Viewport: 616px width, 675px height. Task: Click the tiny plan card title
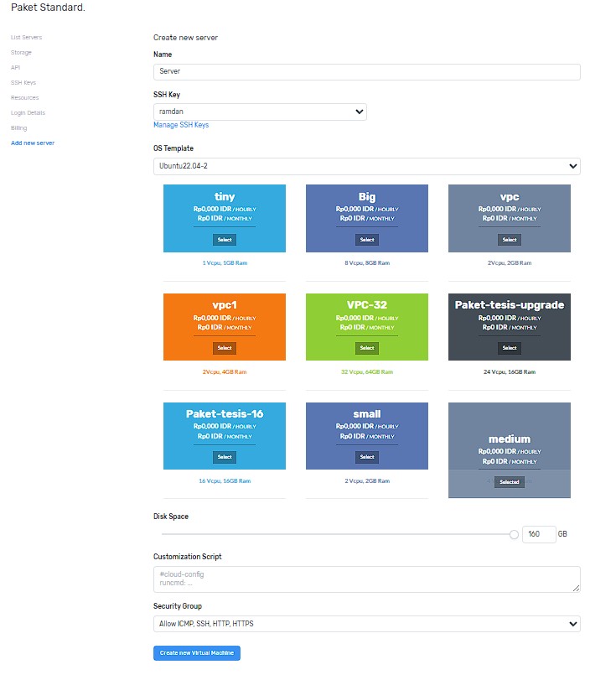[x=225, y=197]
